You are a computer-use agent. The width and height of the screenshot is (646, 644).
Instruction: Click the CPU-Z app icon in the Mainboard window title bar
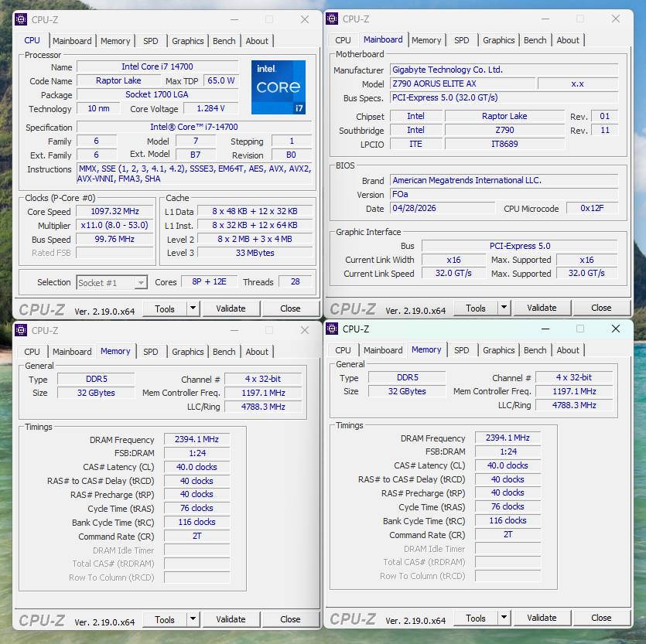[x=332, y=19]
